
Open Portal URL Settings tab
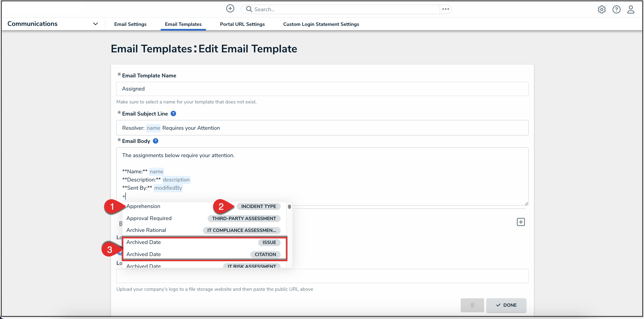point(242,24)
